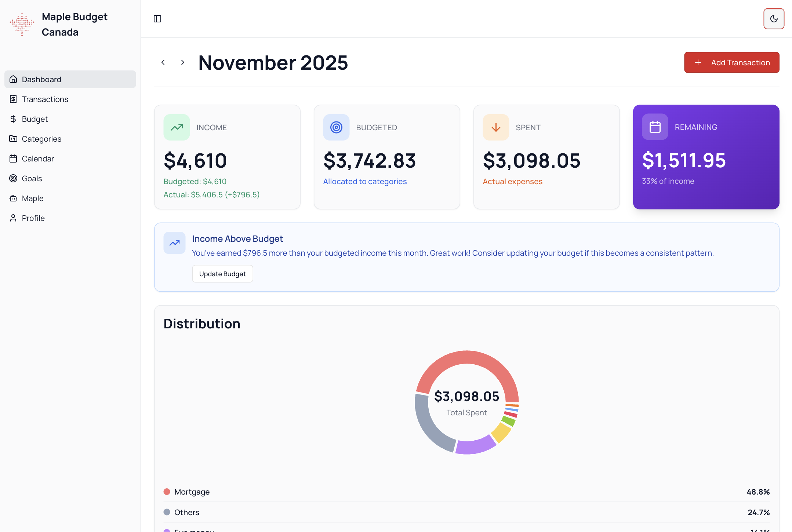Image resolution: width=792 pixels, height=532 pixels.
Task: Click the income trending arrow icon
Action: [177, 127]
